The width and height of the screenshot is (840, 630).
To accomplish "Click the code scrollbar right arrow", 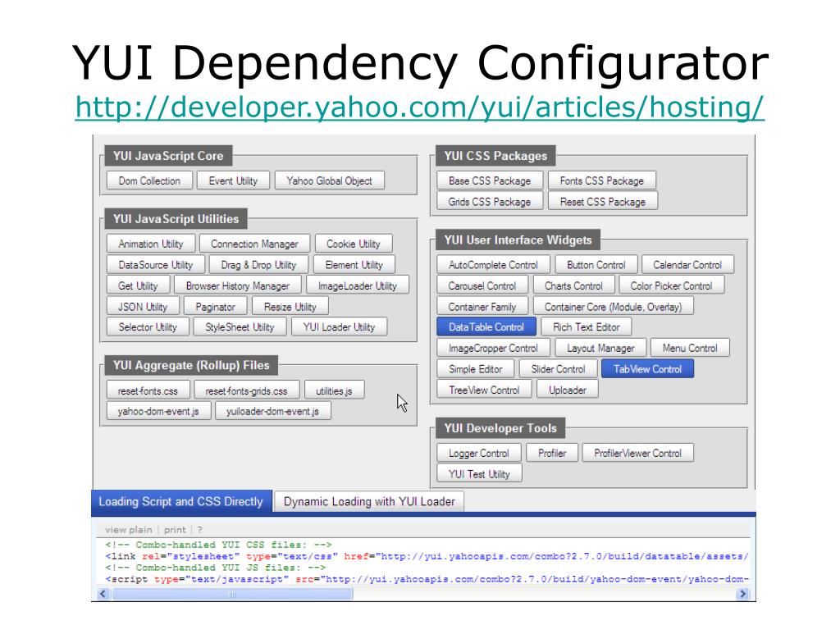I will (742, 594).
